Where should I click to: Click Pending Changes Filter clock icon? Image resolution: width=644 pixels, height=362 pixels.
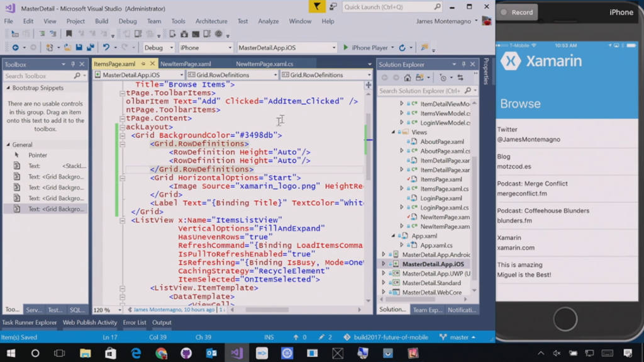(443, 77)
